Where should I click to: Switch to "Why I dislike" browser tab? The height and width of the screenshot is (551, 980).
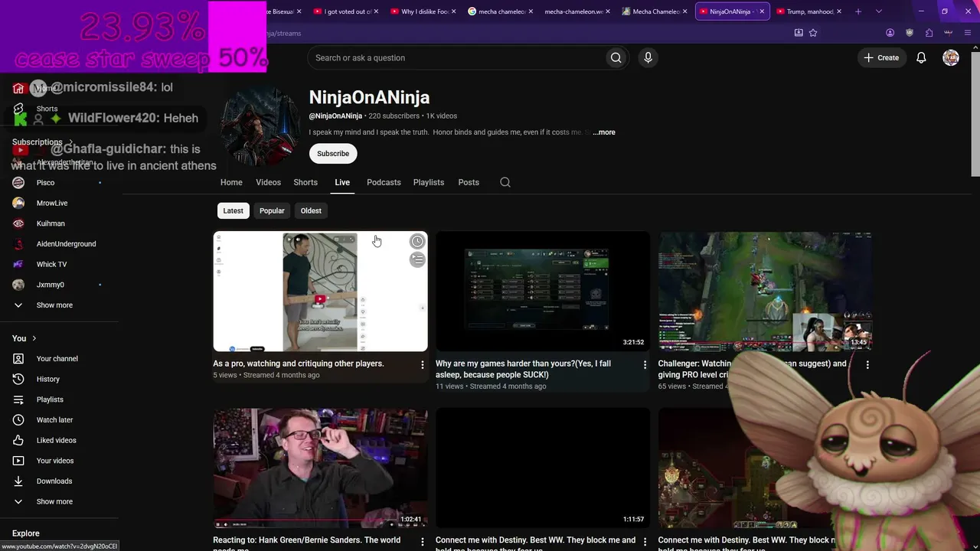[423, 11]
